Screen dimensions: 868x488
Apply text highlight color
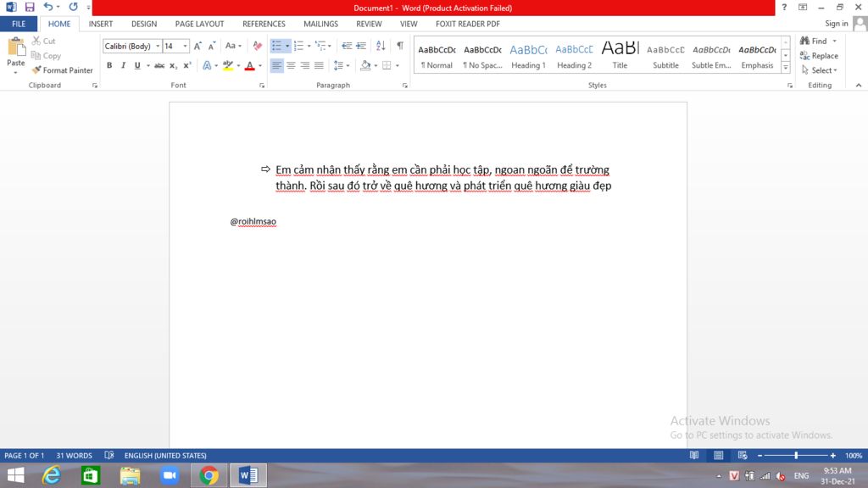[x=227, y=65]
